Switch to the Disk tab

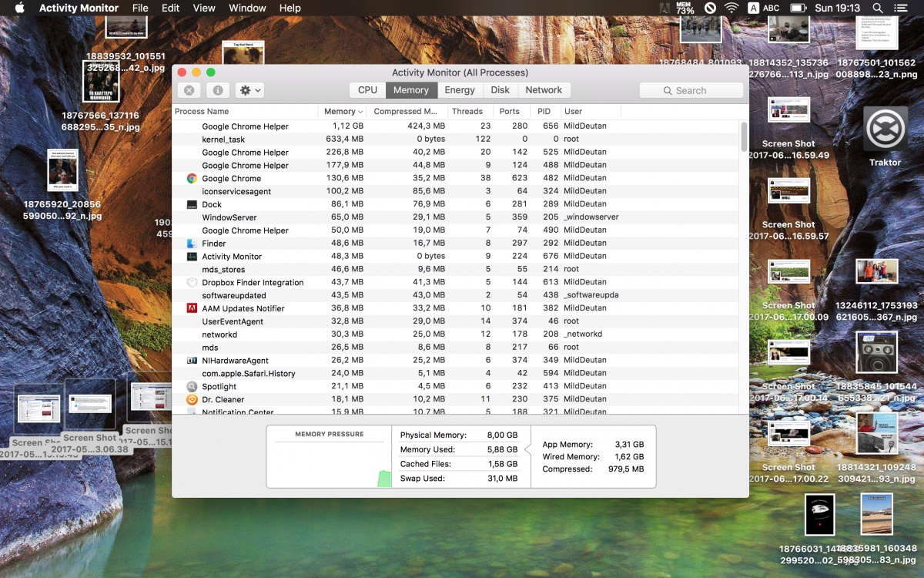point(500,90)
